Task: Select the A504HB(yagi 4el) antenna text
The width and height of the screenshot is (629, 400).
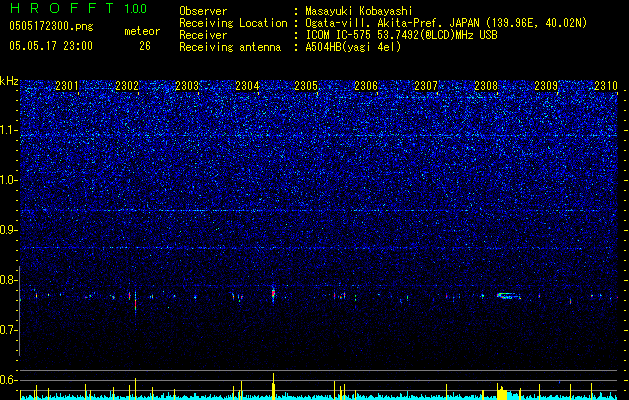Action: pos(353,47)
